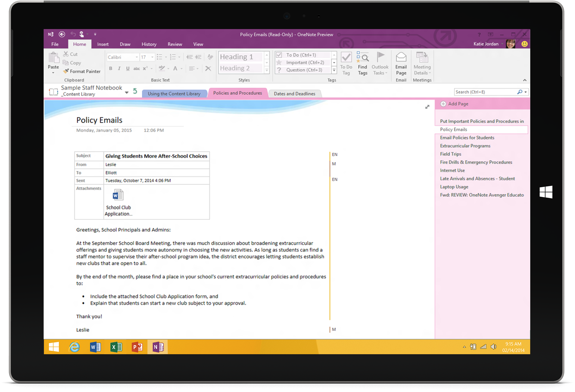Open the font size 17 dropdown

[x=152, y=57]
